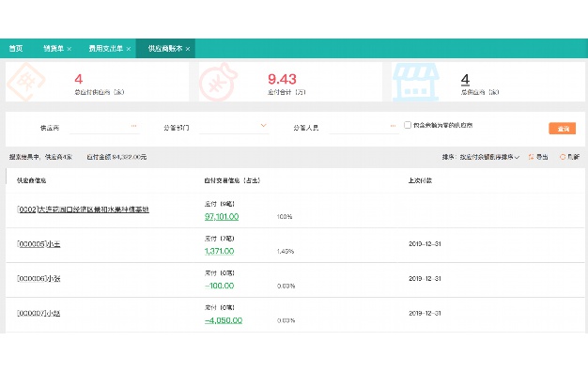
Task: Click payable amount -4,050.00
Action: tap(224, 320)
